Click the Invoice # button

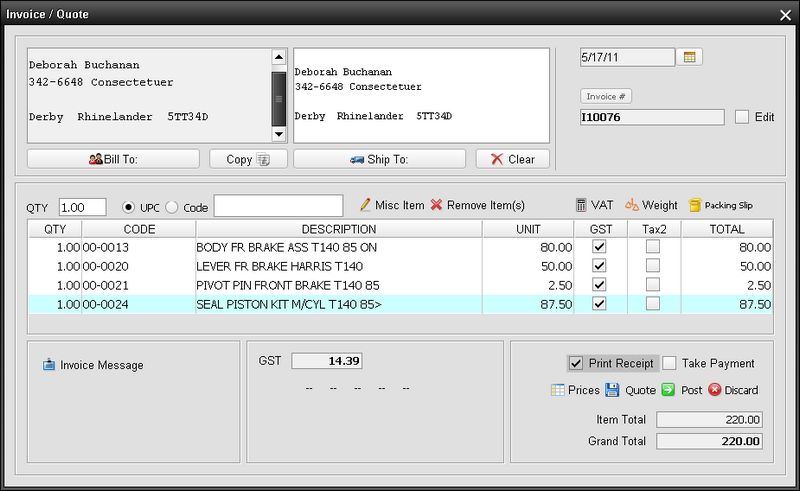pos(606,96)
